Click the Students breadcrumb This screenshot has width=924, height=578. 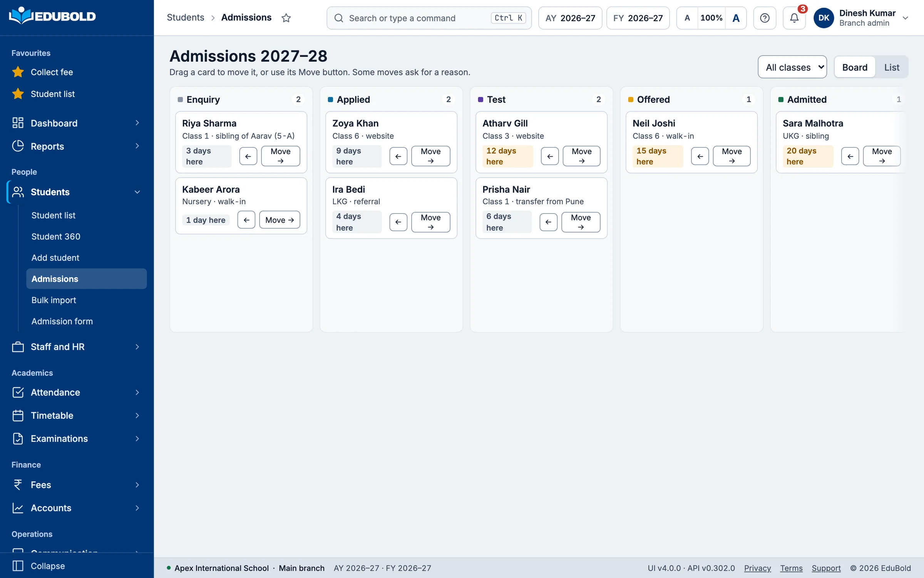[185, 18]
